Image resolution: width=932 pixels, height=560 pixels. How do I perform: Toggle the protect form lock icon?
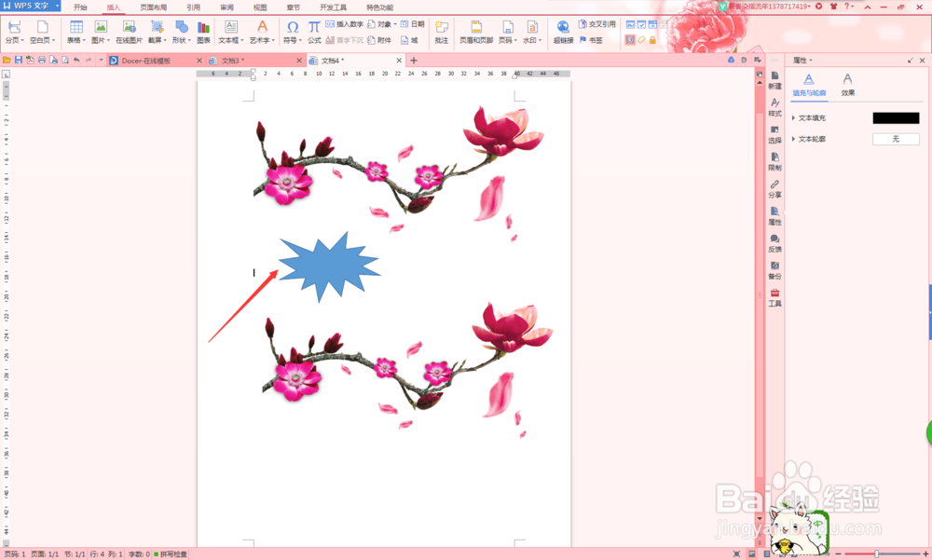652,40
